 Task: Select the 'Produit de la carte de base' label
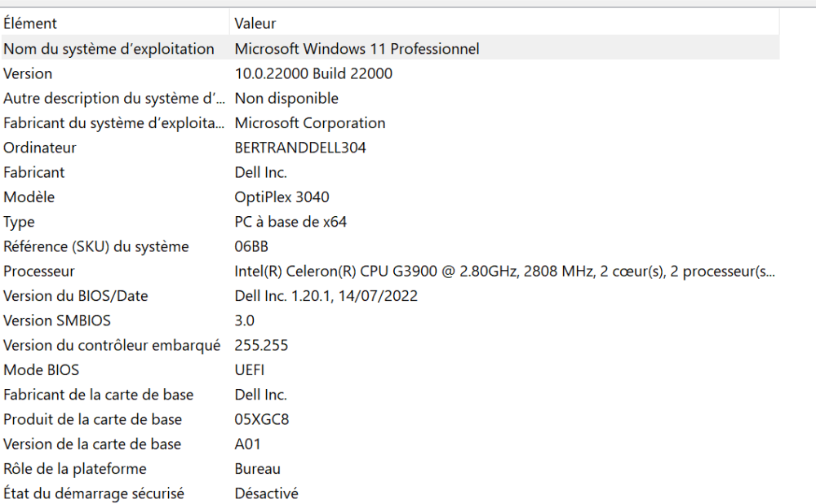[93, 420]
